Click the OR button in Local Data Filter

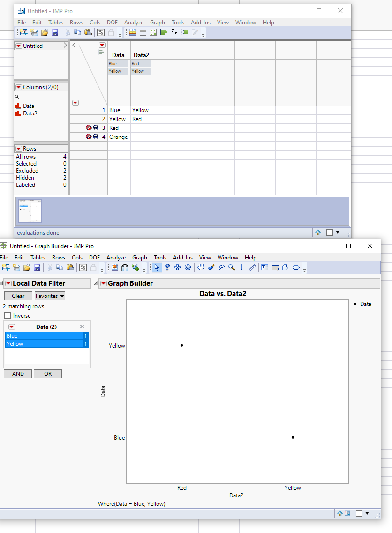(47, 373)
